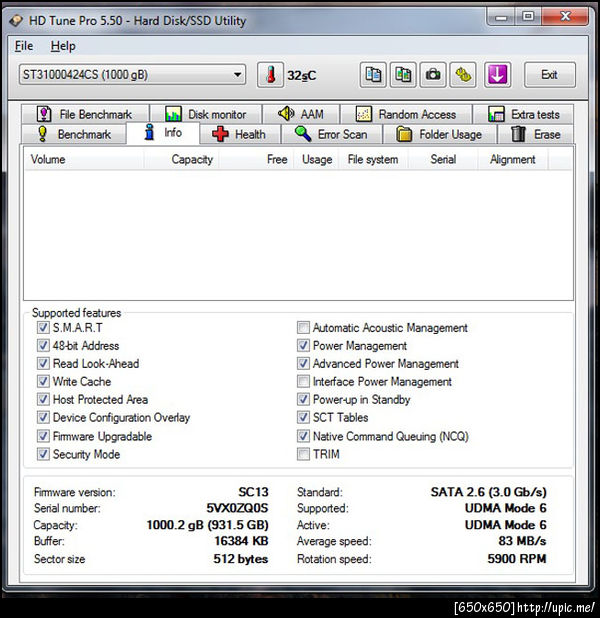Viewport: 600px width, 618px height.
Task: Click the camera save screenshot icon
Action: pyautogui.click(x=433, y=74)
